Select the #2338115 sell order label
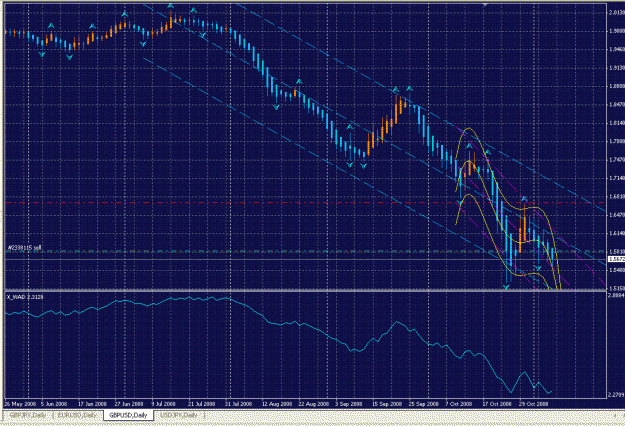This screenshot has height=426, width=625. [x=24, y=248]
